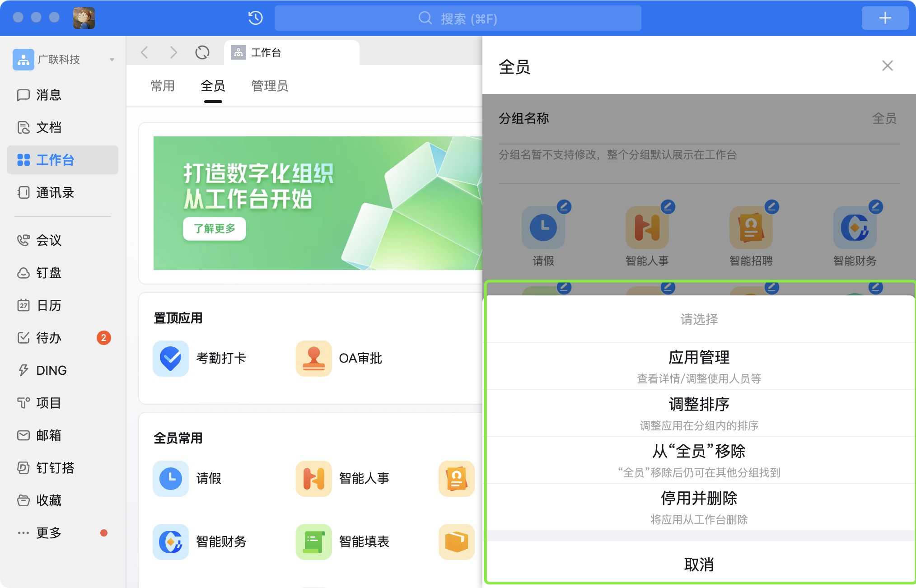916x588 pixels.
Task: Click edit badge on 智能人事 in panel
Action: [668, 207]
